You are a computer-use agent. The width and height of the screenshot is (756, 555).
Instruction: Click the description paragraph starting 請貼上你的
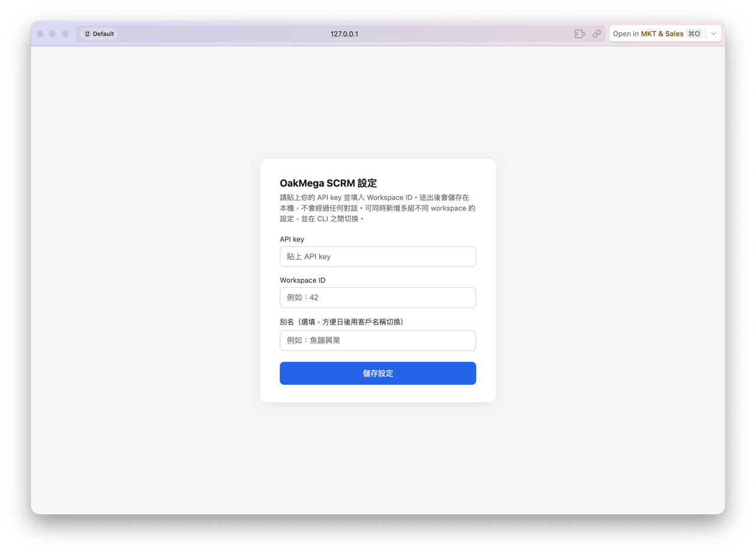point(378,207)
